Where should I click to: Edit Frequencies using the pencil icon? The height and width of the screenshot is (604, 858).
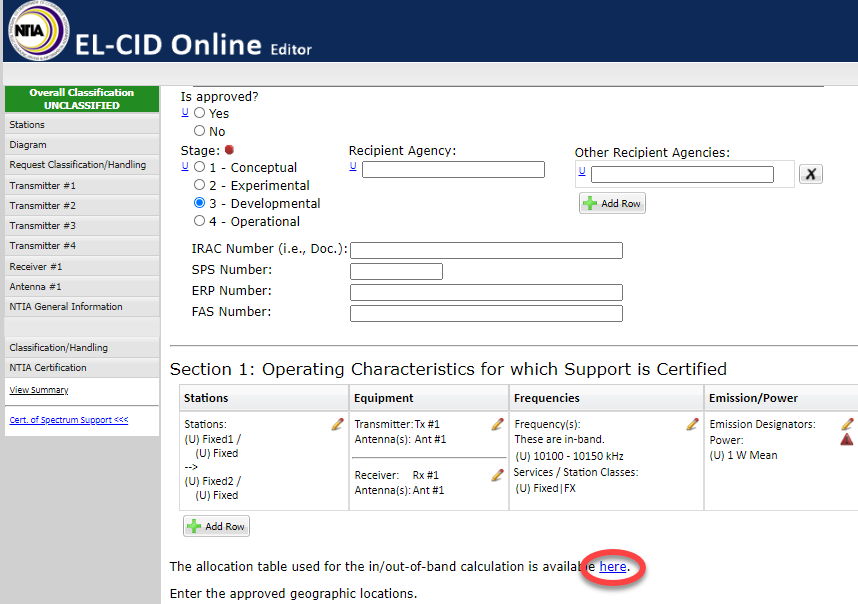pyautogui.click(x=692, y=424)
